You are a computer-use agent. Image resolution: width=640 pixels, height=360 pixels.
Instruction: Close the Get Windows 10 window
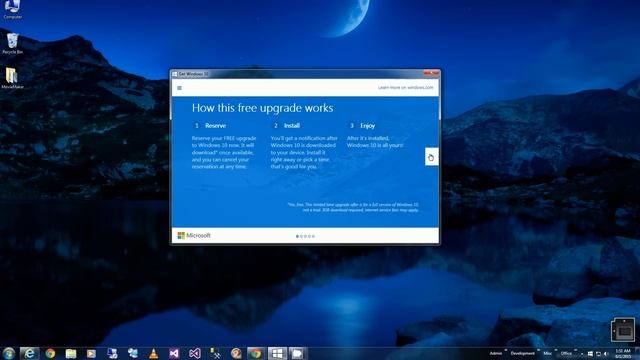tap(431, 73)
